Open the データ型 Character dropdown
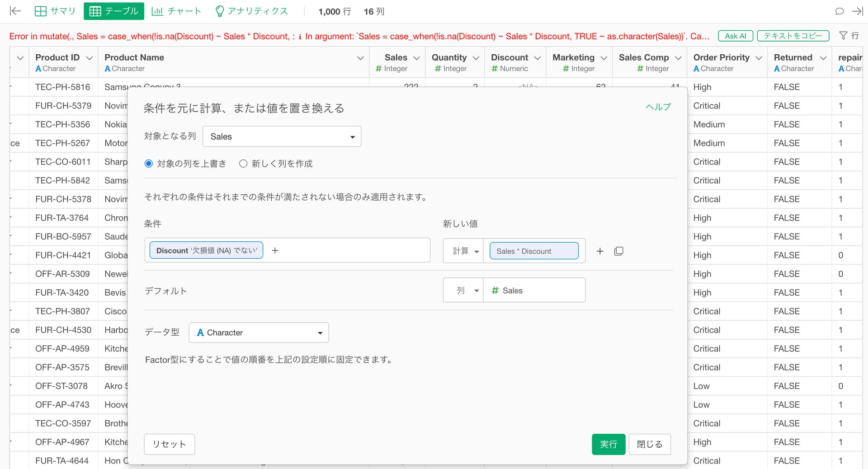Screen dimensions: 868x469 point(259,333)
